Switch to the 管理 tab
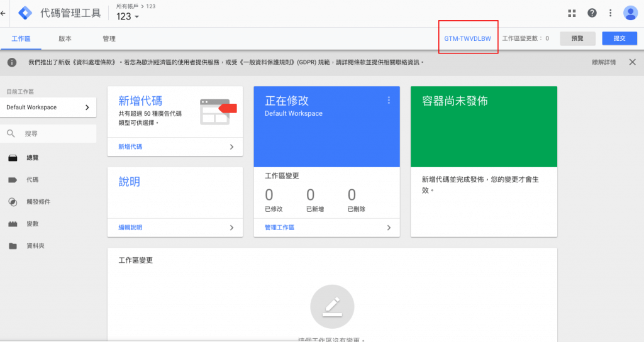The height and width of the screenshot is (342, 644). point(109,38)
